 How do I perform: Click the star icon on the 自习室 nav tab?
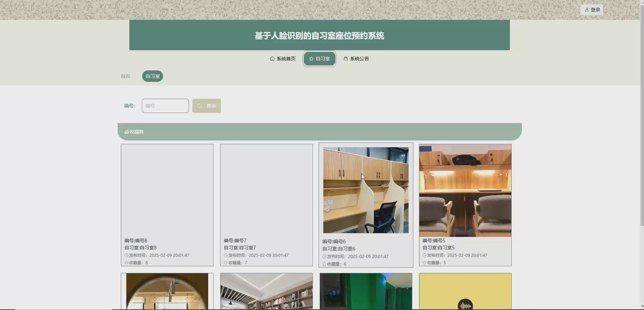[x=311, y=58]
